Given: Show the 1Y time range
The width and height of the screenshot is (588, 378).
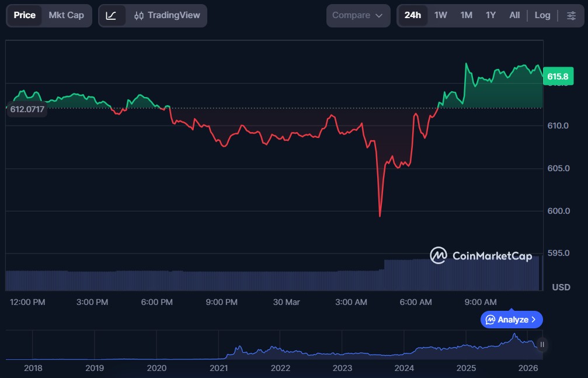Looking at the screenshot, I should tap(490, 15).
